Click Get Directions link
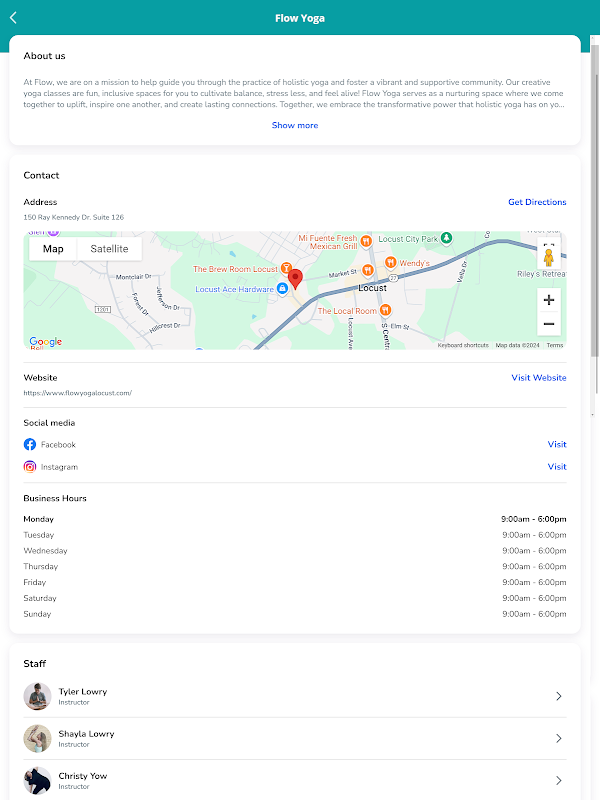Image resolution: width=600 pixels, height=800 pixels. coord(537,202)
